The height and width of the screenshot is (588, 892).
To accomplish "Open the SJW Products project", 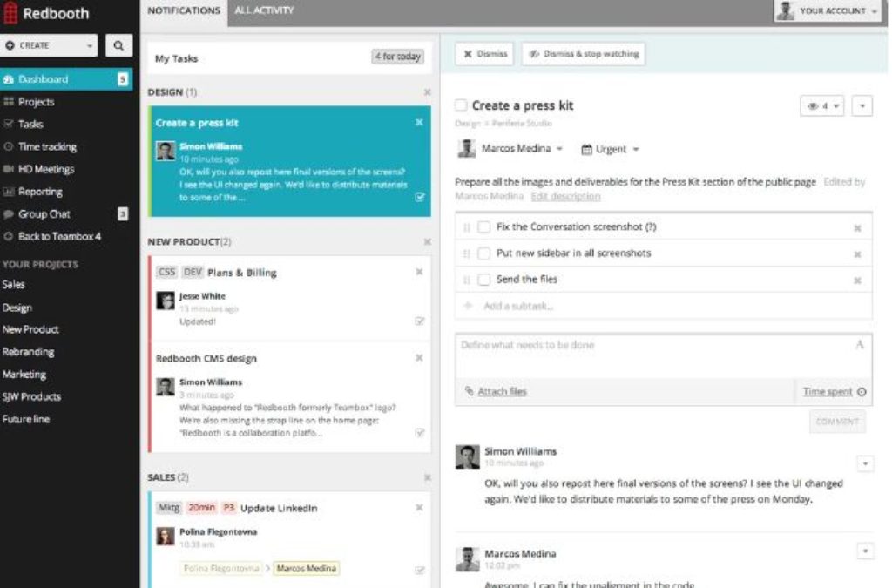I will (31, 397).
